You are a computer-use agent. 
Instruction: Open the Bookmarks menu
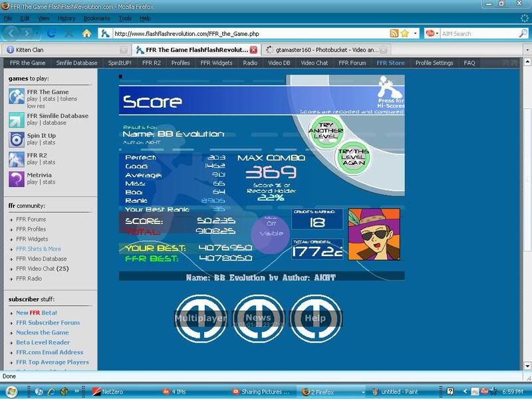pos(97,19)
